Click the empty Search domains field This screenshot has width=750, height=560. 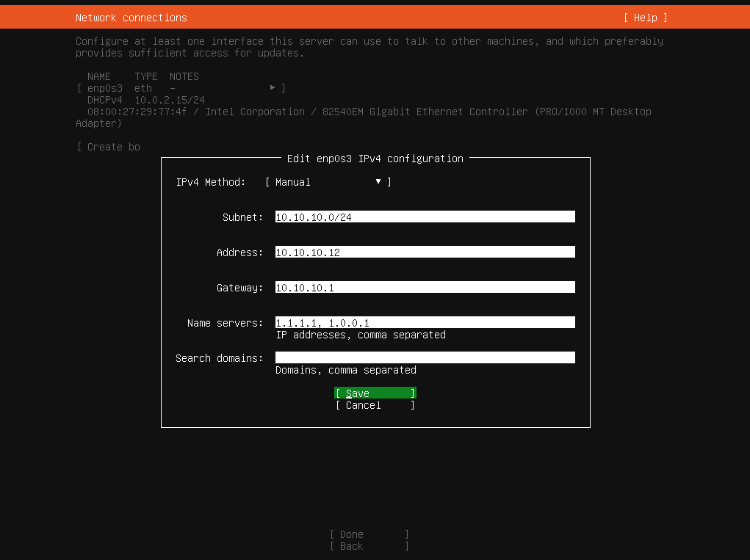click(424, 357)
